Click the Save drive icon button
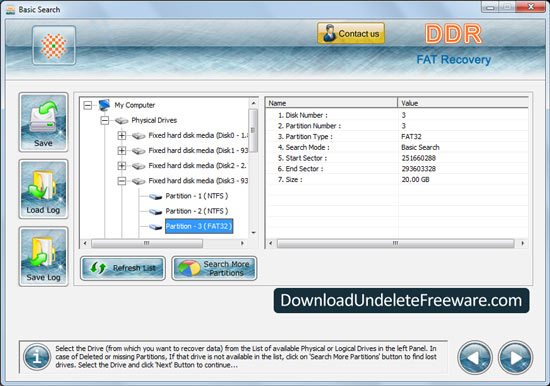 (43, 122)
